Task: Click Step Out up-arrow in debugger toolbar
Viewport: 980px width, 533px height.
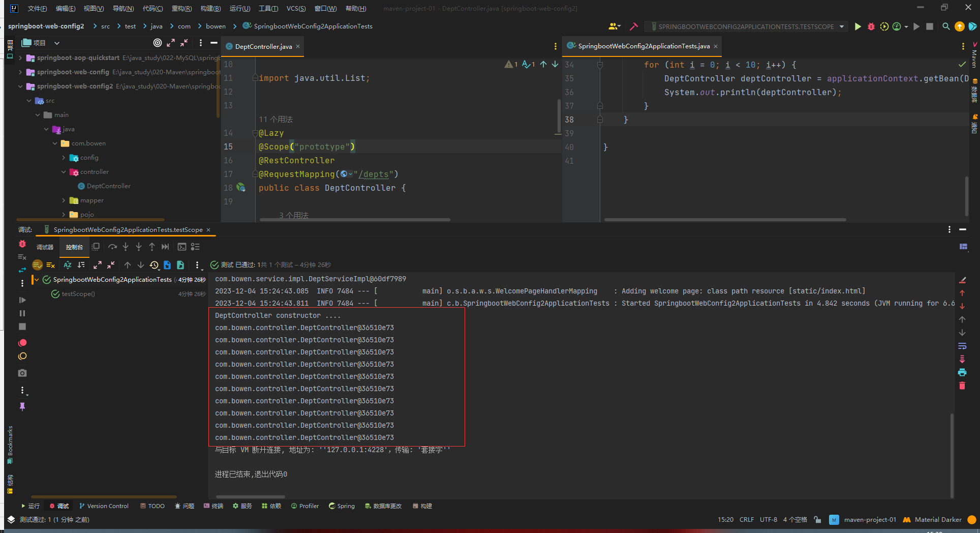Action: point(152,247)
